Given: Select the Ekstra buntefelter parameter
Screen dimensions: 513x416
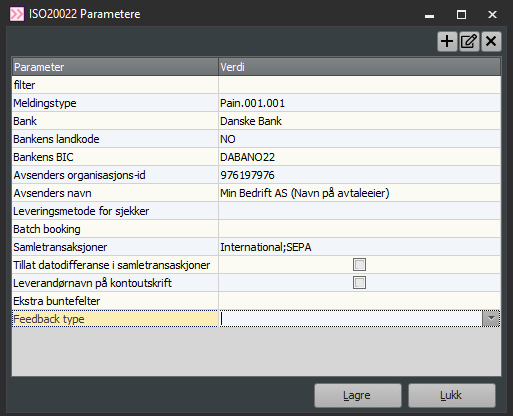Looking at the screenshot, I should tap(115, 301).
